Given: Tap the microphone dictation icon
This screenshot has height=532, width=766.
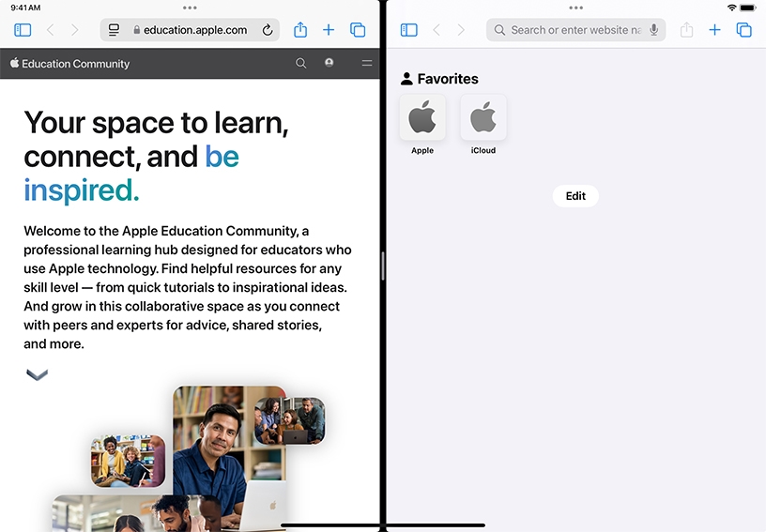Looking at the screenshot, I should point(653,30).
